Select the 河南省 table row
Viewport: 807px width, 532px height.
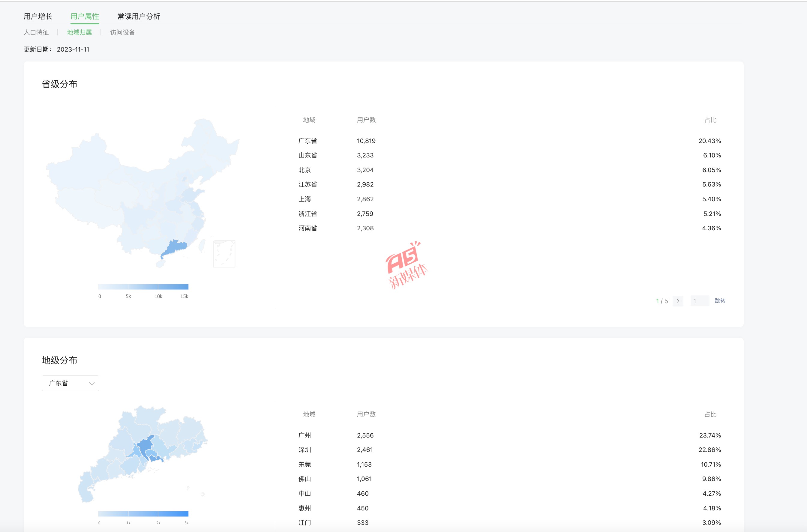pos(509,228)
